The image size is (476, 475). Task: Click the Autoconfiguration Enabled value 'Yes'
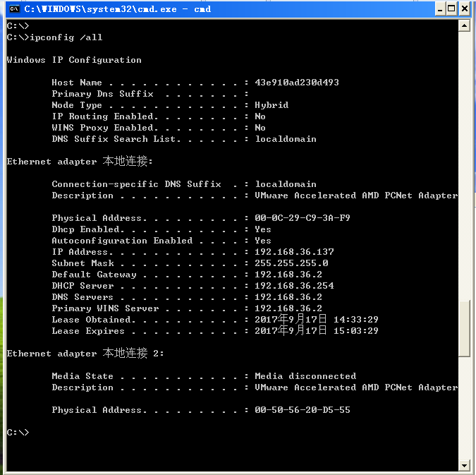(263, 241)
